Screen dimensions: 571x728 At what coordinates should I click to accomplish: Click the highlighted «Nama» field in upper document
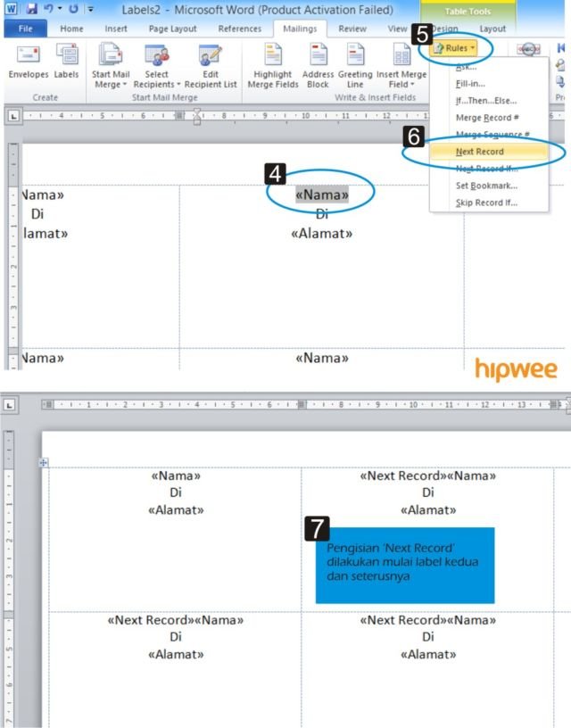[x=322, y=195]
